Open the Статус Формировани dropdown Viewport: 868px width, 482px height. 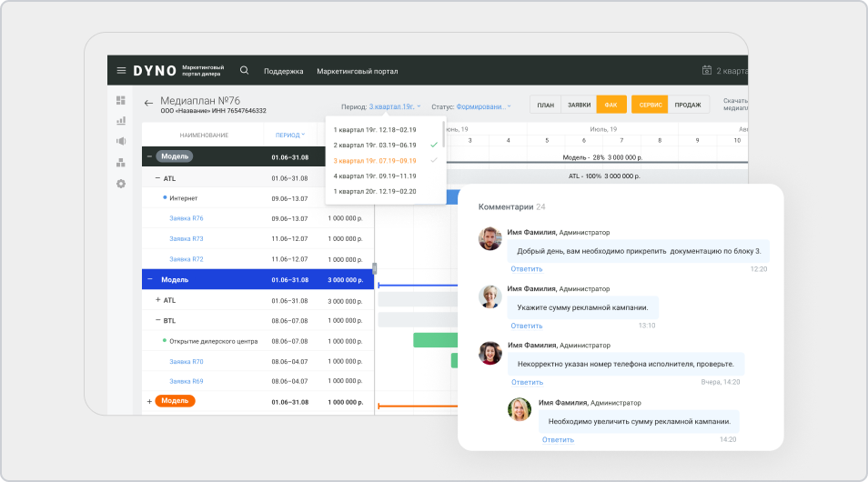pos(483,106)
